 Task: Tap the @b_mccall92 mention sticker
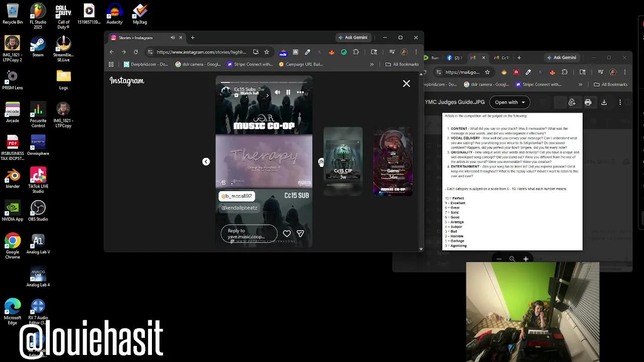237,196
